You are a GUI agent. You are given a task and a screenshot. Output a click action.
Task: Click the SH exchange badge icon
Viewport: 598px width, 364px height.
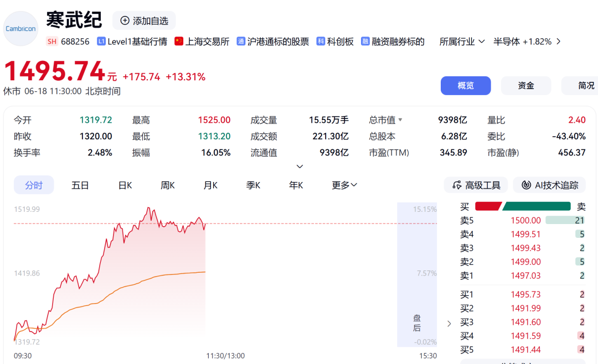[x=52, y=41]
